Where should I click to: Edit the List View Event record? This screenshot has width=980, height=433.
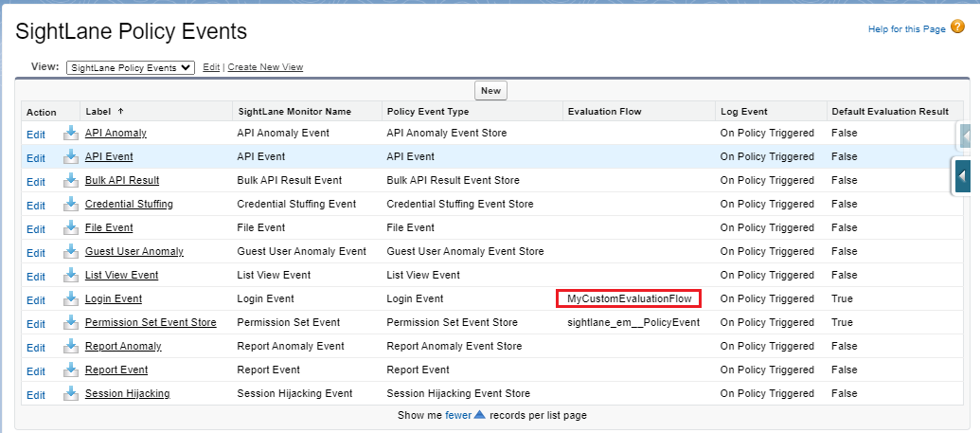[36, 277]
